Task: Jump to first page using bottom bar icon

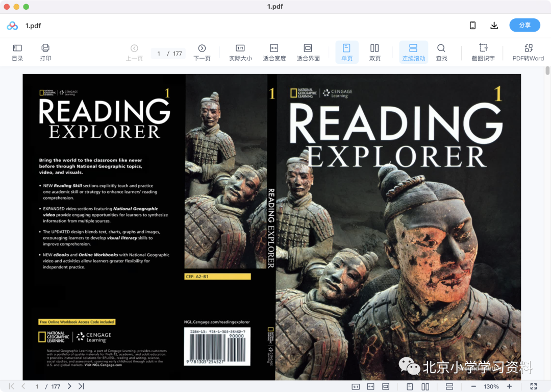Action: [12, 386]
